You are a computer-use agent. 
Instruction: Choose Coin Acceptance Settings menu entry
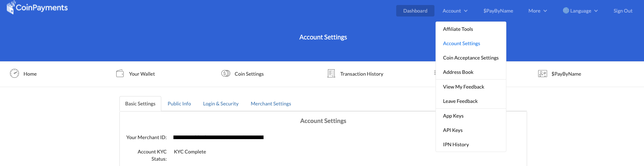[x=471, y=58]
